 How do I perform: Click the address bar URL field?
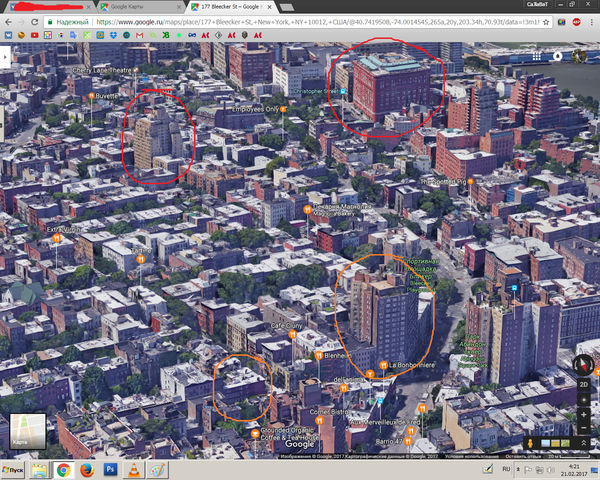[x=300, y=20]
